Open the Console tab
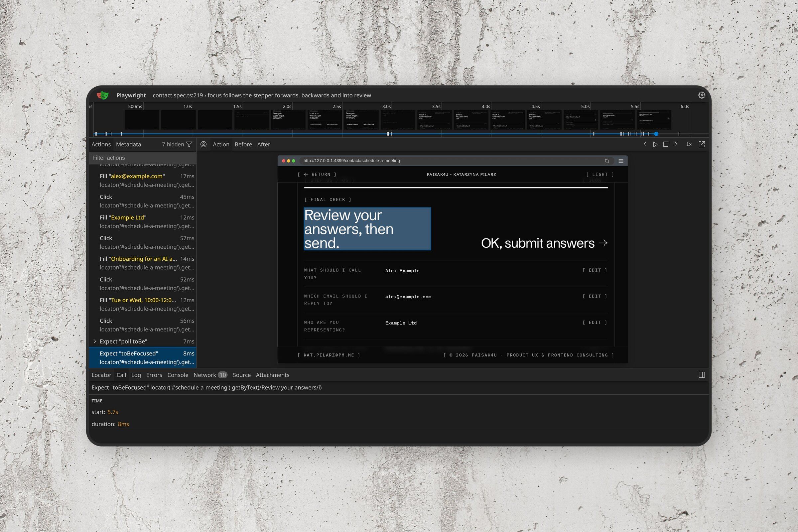This screenshot has height=532, width=798. click(178, 375)
